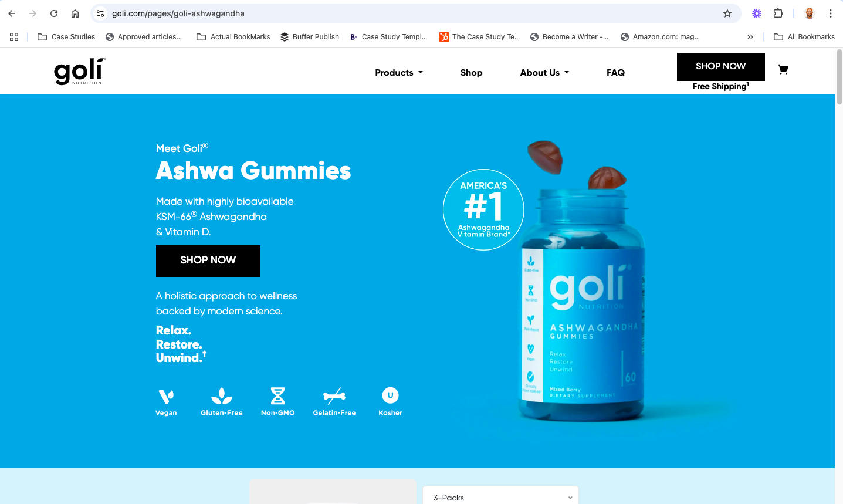
Task: Open the shopping cart icon
Action: coord(783,70)
